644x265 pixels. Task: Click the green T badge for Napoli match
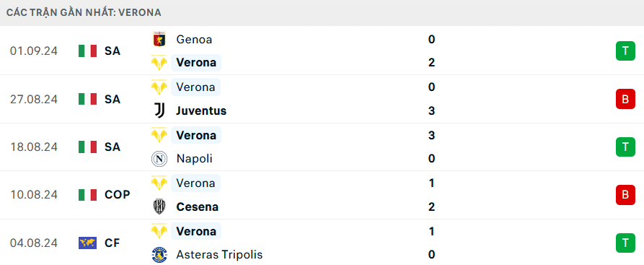(x=625, y=147)
